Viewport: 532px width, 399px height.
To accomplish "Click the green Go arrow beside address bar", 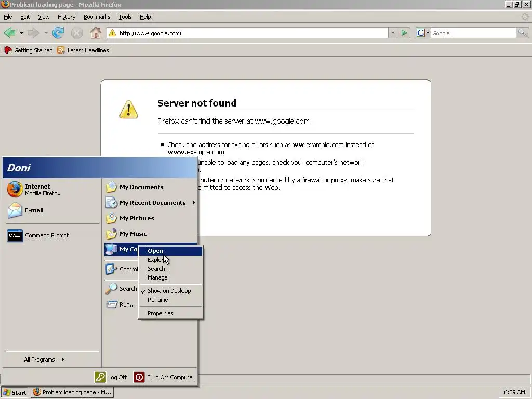I will click(404, 33).
